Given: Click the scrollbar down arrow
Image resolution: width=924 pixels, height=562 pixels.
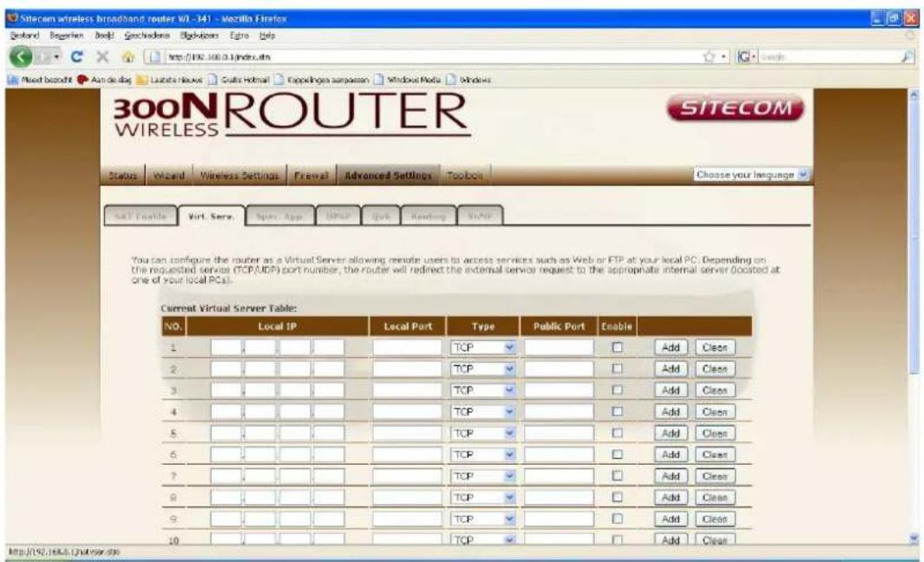Looking at the screenshot, I should click(914, 538).
